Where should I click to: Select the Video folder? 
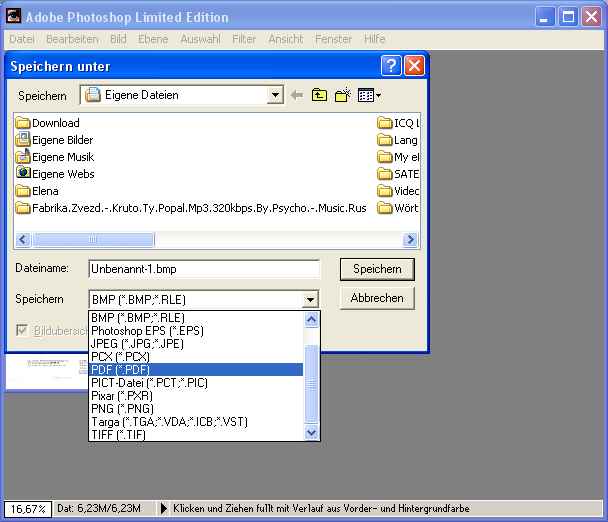tap(398, 191)
